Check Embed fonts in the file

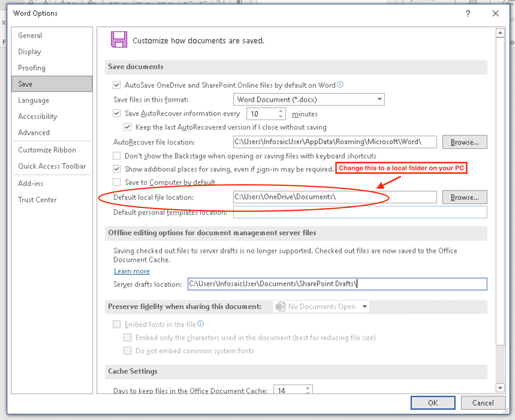pyautogui.click(x=117, y=324)
